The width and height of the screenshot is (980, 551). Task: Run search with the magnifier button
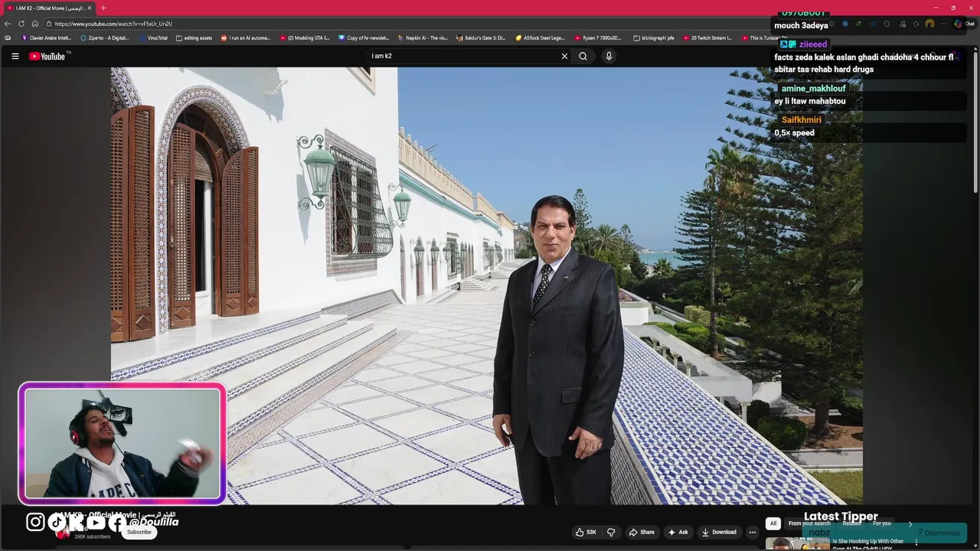583,56
